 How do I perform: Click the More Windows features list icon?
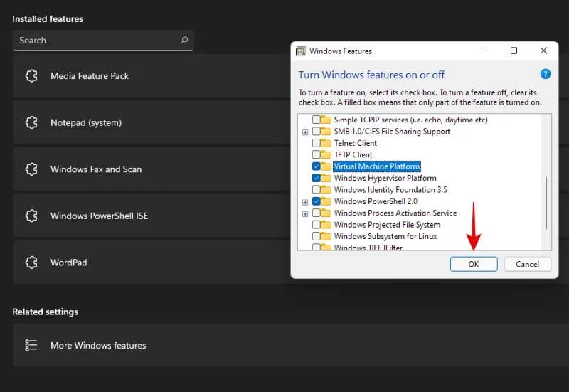(x=31, y=346)
